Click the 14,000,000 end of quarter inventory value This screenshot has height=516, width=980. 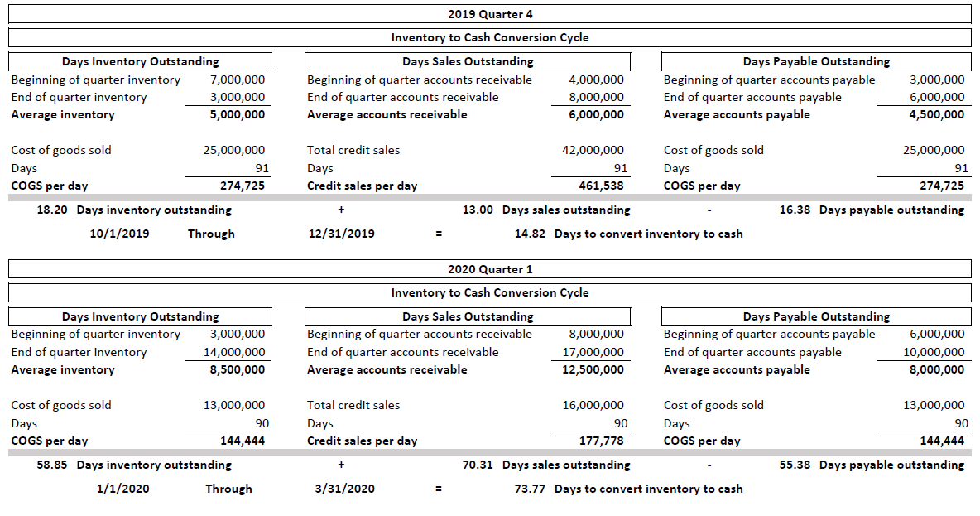[234, 352]
